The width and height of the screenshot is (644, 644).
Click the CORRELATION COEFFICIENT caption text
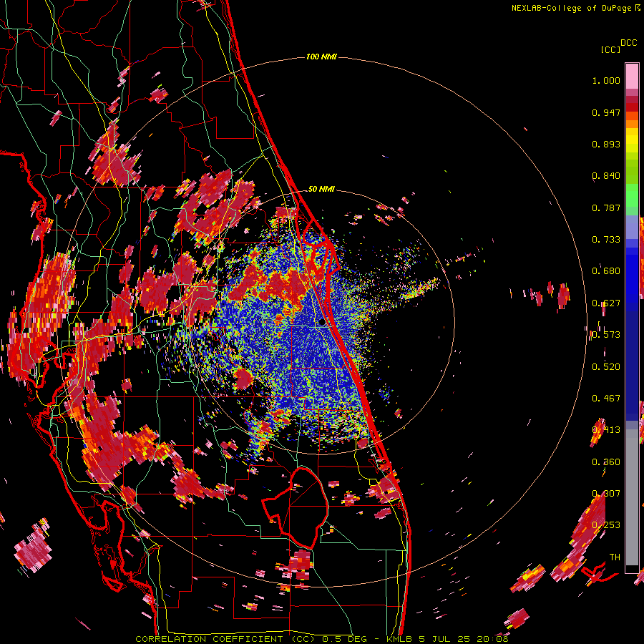(209, 639)
